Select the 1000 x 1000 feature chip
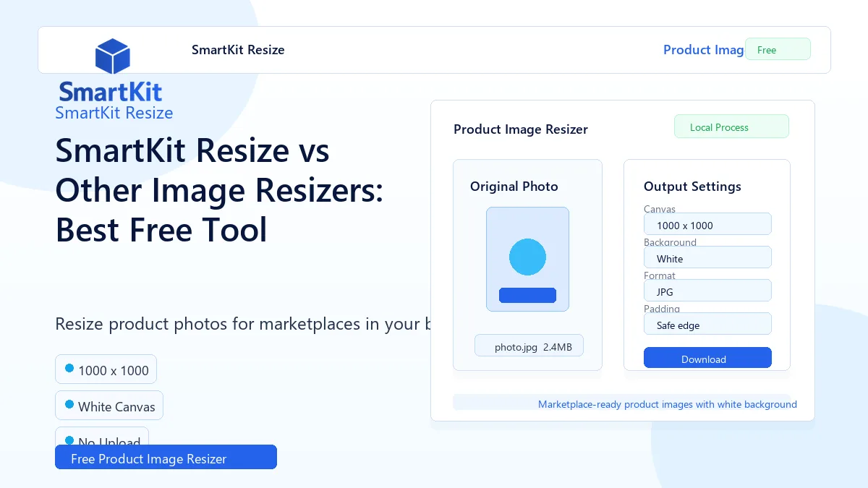 click(x=106, y=369)
